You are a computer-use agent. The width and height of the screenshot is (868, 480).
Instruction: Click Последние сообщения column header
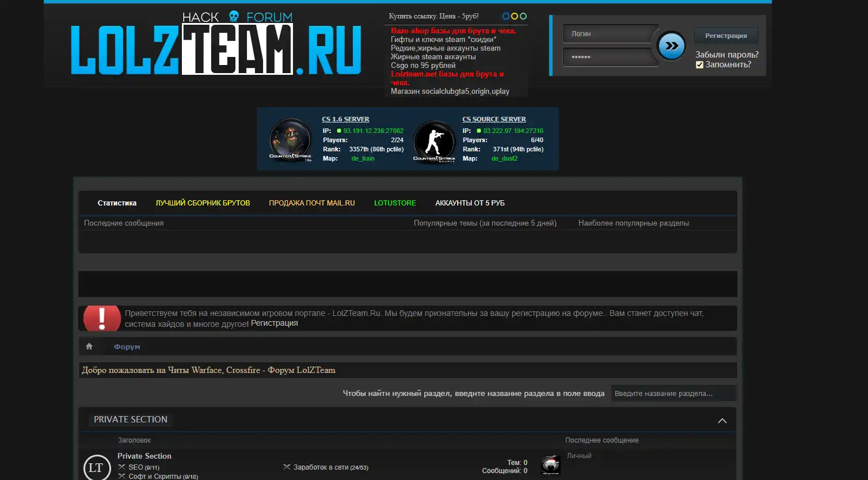click(x=124, y=223)
